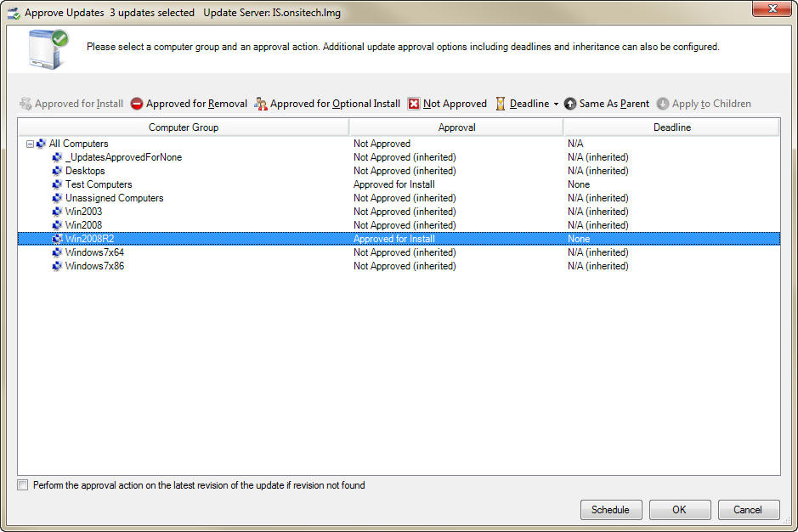Collapse the All Computers tree node
The width and height of the screenshot is (798, 532).
click(x=30, y=144)
